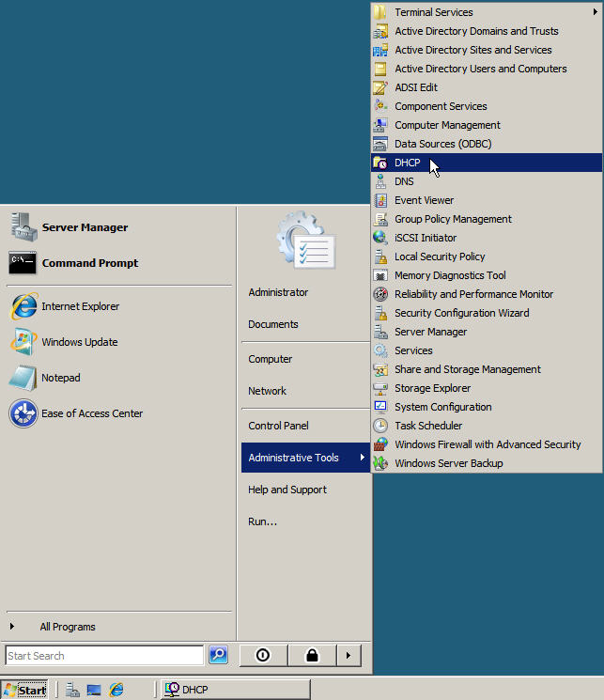The image size is (604, 700).
Task: Click the All Programs label
Action: click(x=68, y=627)
